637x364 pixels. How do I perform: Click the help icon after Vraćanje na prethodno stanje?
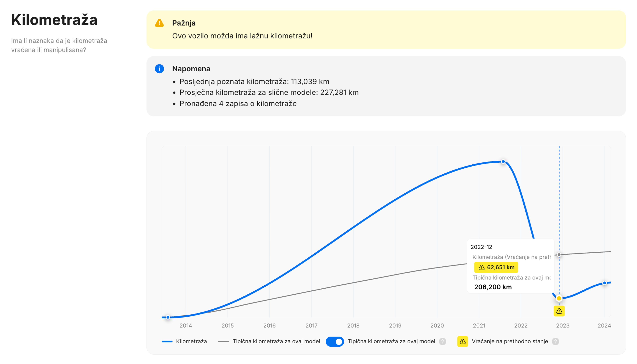tap(555, 341)
